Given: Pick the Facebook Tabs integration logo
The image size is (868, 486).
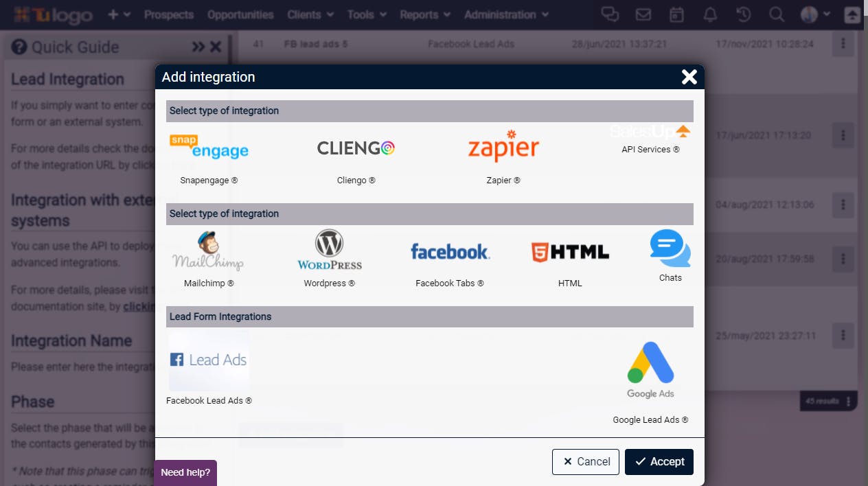Looking at the screenshot, I should coord(450,252).
